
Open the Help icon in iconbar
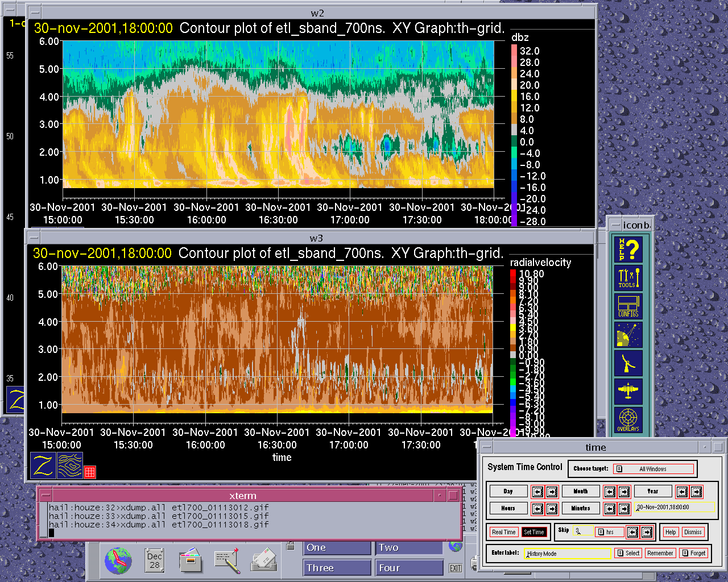628,250
